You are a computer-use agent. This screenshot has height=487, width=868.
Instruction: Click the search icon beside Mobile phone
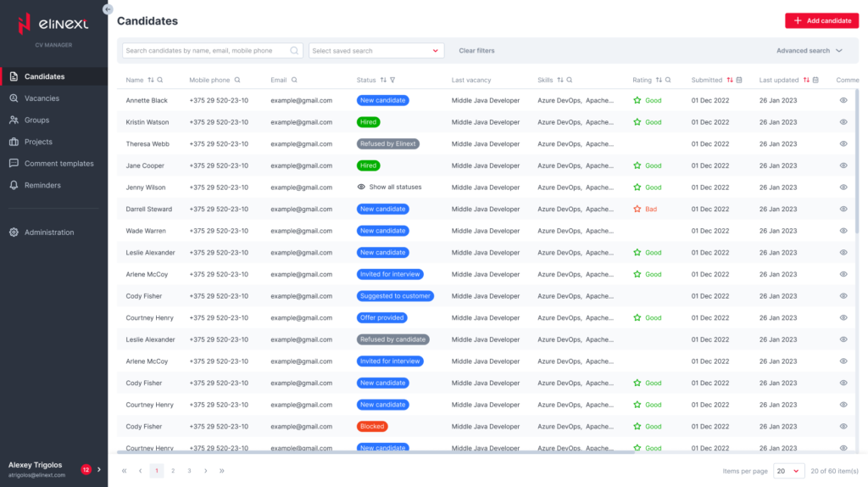(237, 80)
